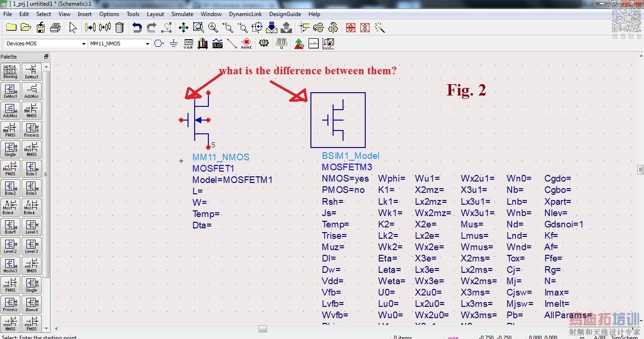Open the DesignGuide menu

pyautogui.click(x=285, y=14)
